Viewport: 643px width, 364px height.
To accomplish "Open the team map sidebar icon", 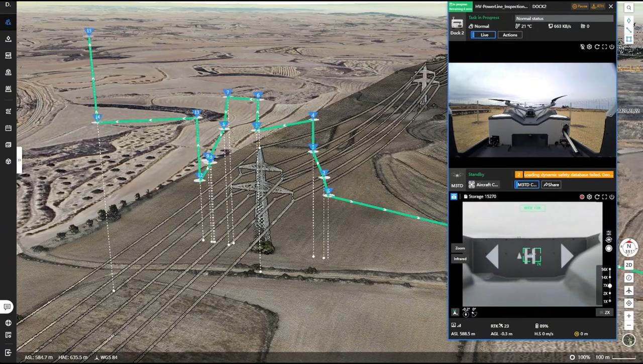I will [8, 23].
